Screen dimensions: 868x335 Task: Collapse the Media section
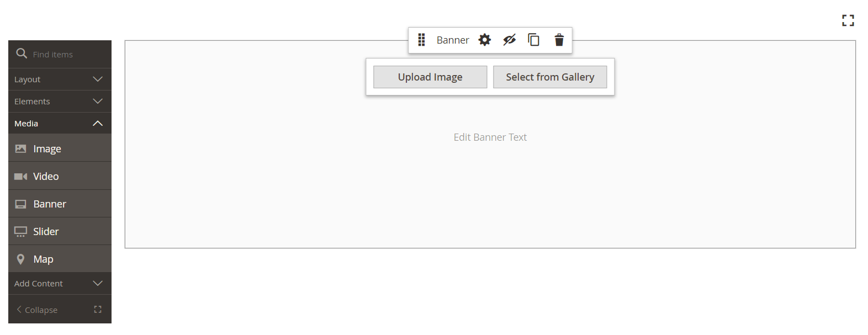(59, 123)
